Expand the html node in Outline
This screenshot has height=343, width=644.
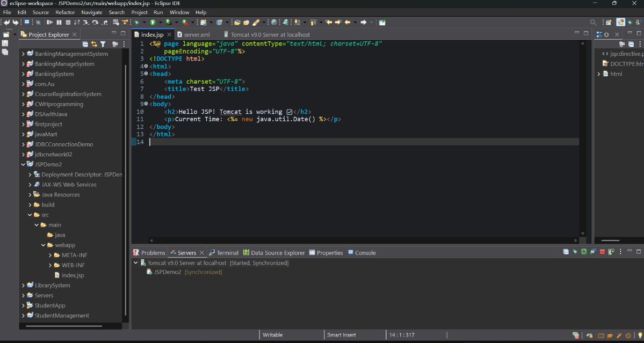click(x=599, y=74)
